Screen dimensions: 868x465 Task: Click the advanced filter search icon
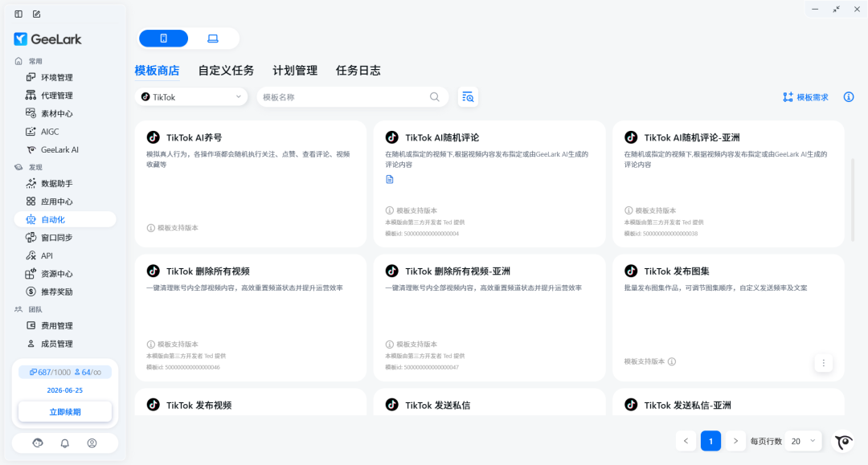(x=468, y=97)
